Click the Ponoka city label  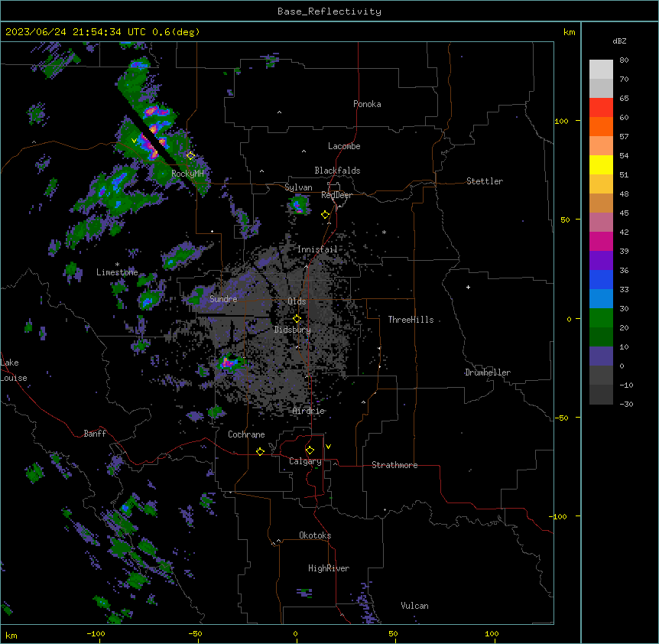pos(367,104)
